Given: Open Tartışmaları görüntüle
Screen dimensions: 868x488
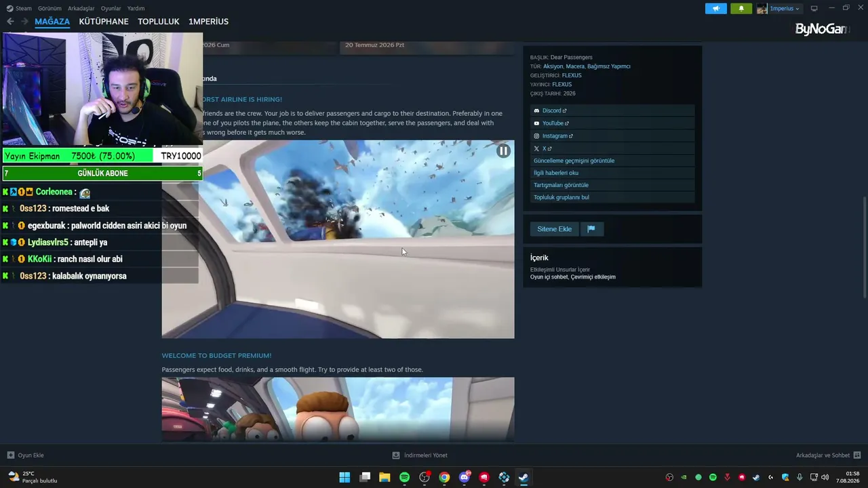Looking at the screenshot, I should click(561, 185).
